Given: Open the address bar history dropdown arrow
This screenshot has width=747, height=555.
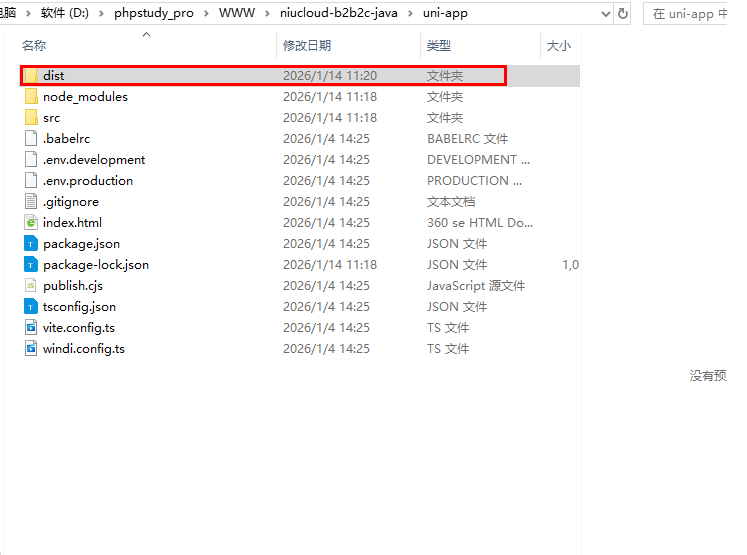Looking at the screenshot, I should 604,14.
